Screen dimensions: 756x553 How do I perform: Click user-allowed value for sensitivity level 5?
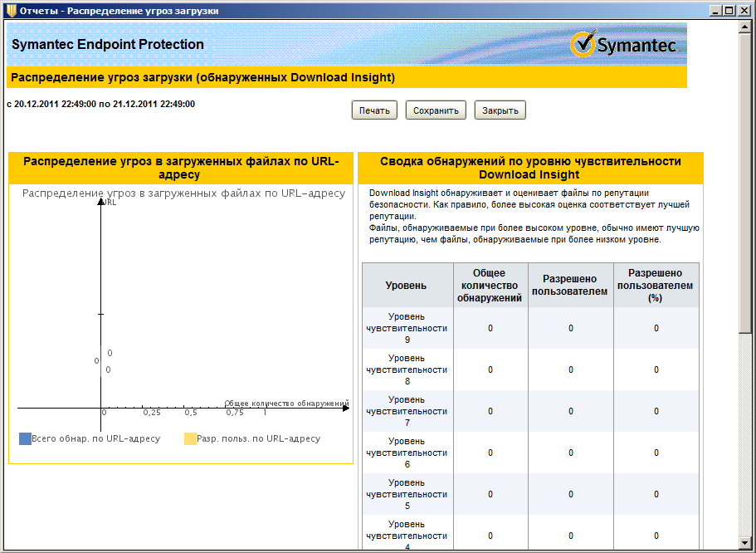coord(571,494)
